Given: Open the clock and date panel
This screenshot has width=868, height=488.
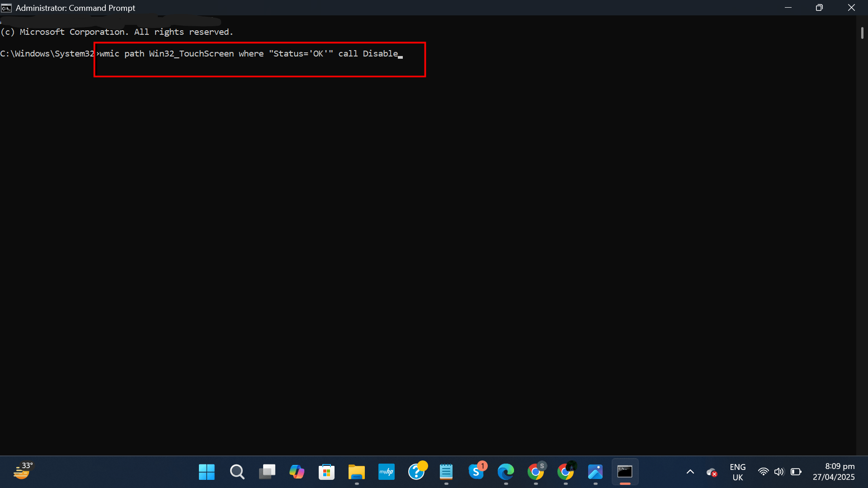Looking at the screenshot, I should point(833,472).
